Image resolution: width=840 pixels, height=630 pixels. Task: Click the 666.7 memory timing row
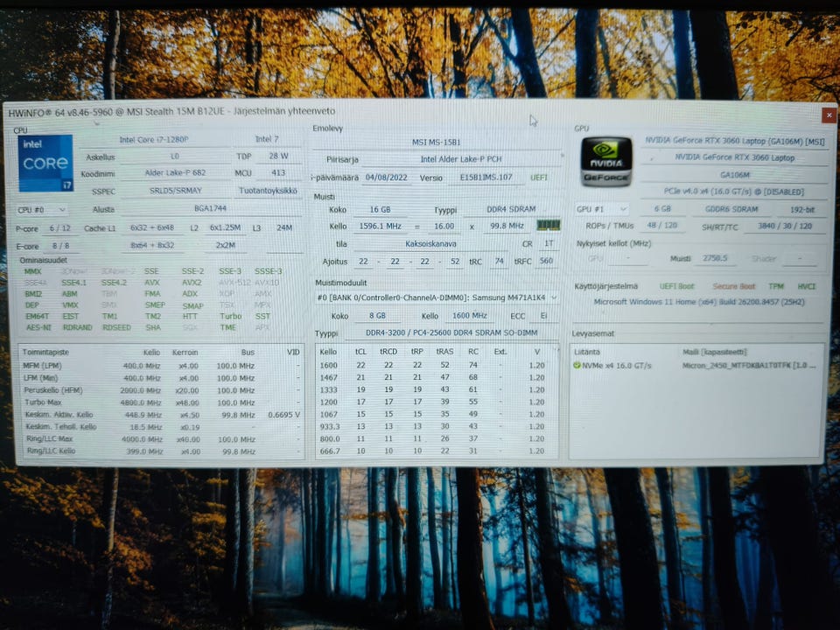(x=435, y=451)
